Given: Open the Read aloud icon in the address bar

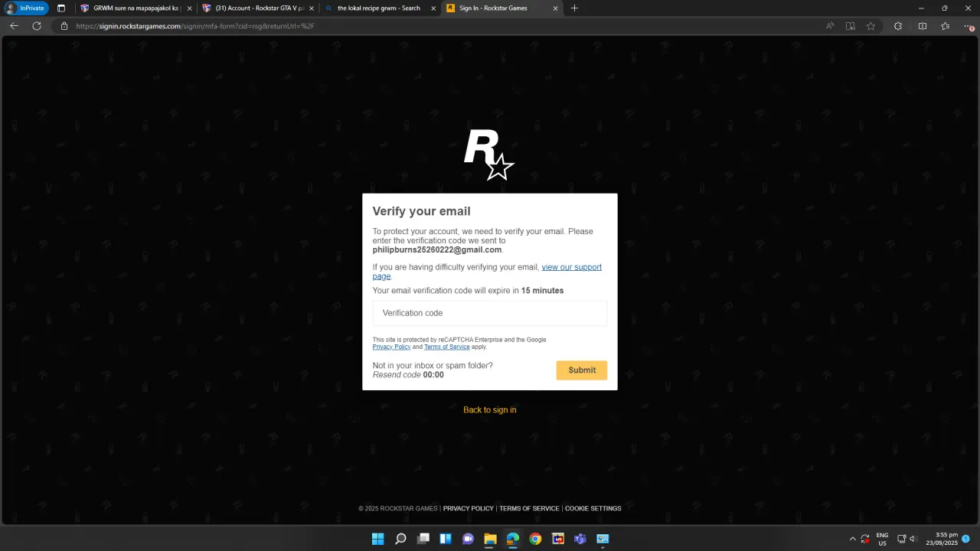Looking at the screenshot, I should tap(830, 26).
